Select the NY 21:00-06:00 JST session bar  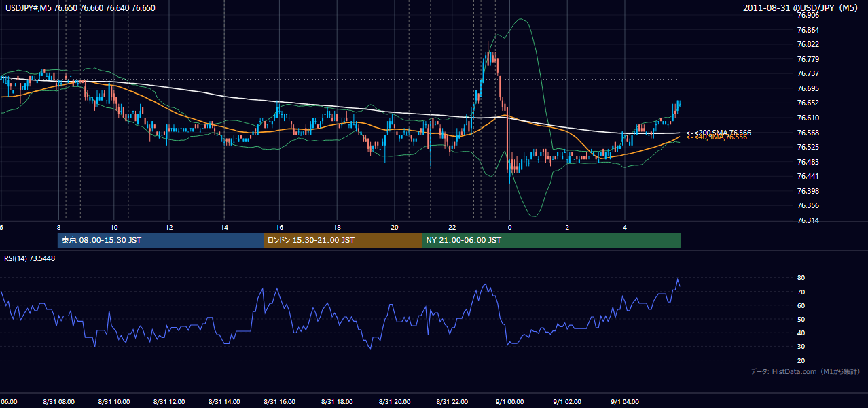[551, 240]
